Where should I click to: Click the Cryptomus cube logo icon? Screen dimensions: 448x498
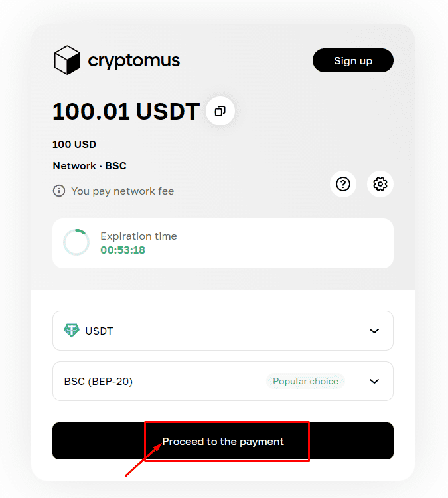(x=67, y=60)
